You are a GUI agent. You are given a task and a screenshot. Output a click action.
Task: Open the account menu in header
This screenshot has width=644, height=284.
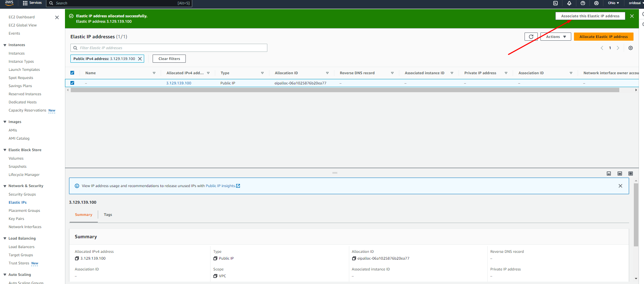[636, 3]
